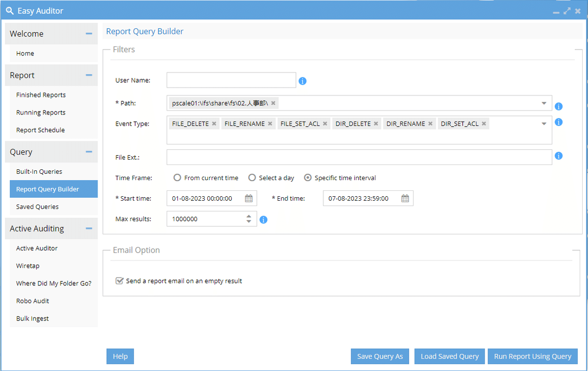Click the magnifier icon in the title bar
Viewport: 588px width, 371px height.
click(9, 10)
